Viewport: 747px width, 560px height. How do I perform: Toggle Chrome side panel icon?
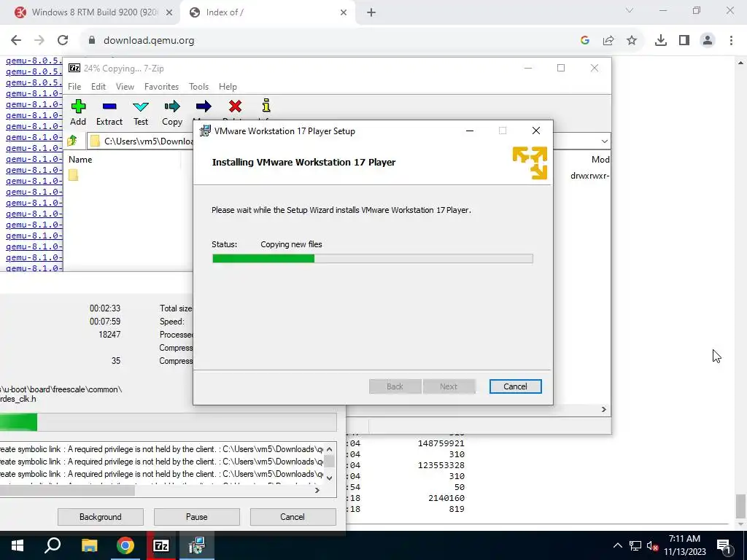tap(684, 41)
